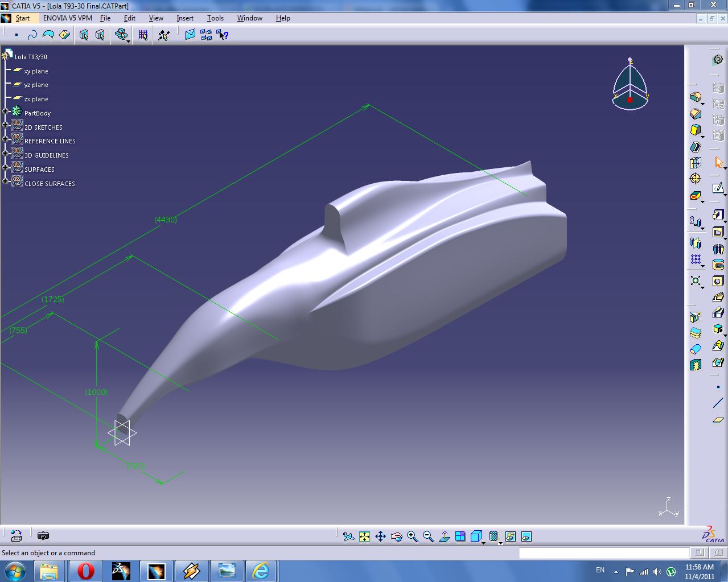Select the Rib tool

718,297
